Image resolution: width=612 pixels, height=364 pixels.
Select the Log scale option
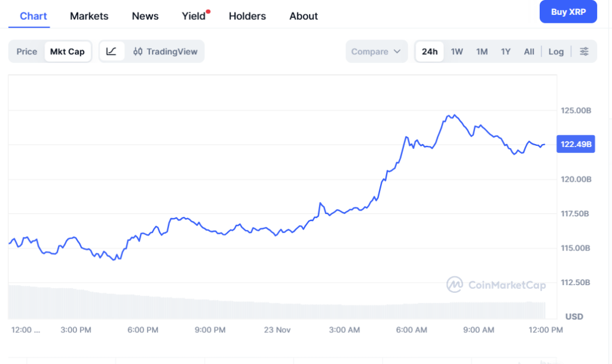[556, 51]
